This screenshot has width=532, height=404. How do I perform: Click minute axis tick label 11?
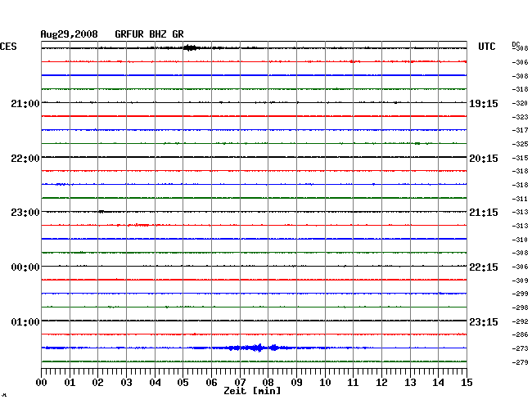coord(353,382)
